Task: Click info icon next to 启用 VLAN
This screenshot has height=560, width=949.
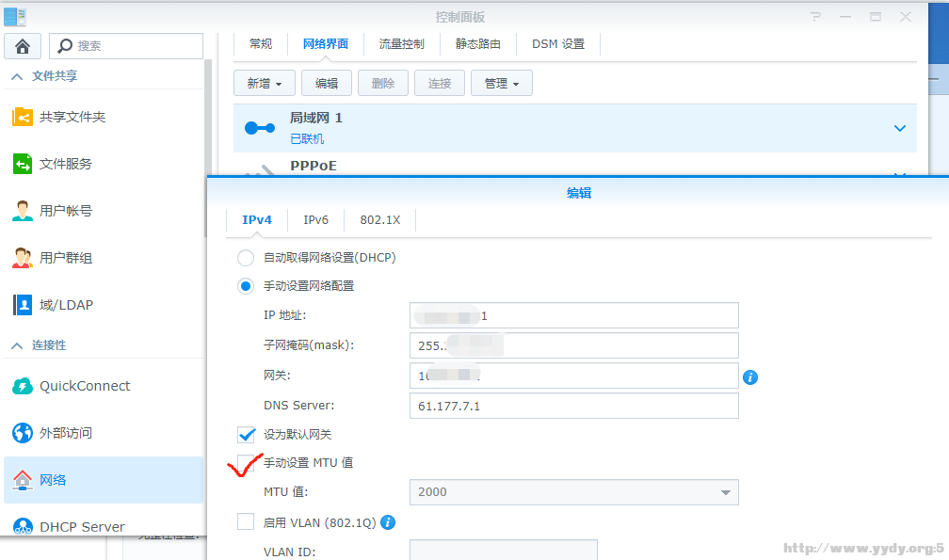Action: [389, 522]
